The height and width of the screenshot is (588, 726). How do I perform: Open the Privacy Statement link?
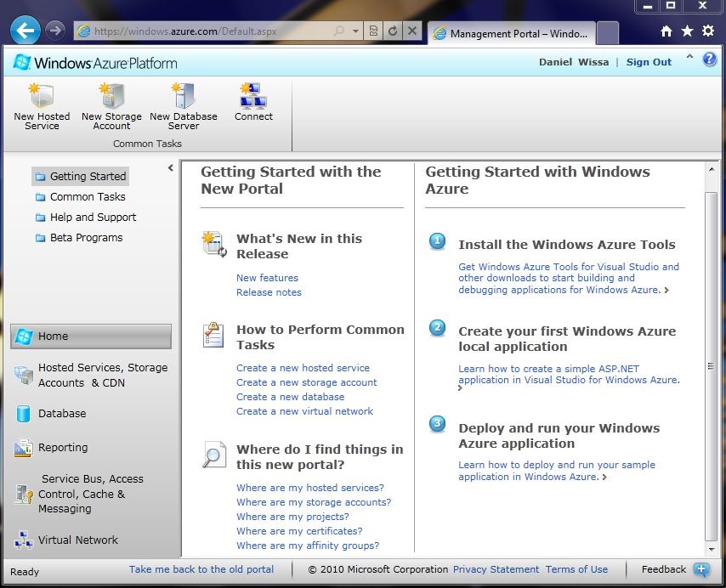tap(496, 569)
